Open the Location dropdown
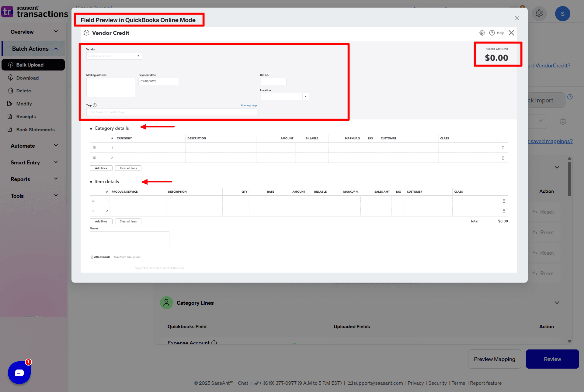The image size is (584, 392). click(305, 97)
